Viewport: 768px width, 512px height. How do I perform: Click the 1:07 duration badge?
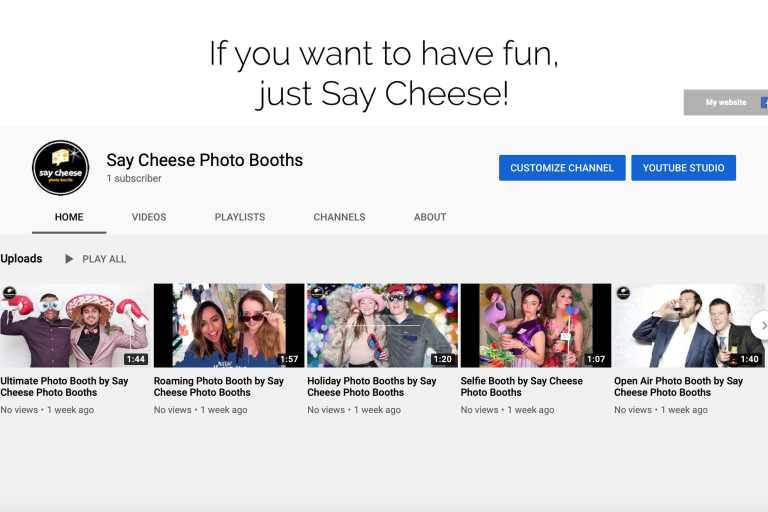[596, 359]
